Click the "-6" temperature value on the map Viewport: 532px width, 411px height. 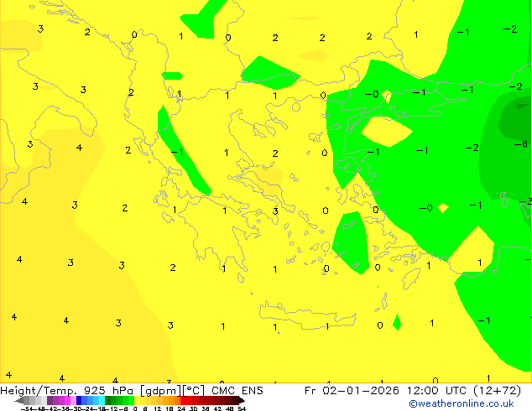click(x=521, y=144)
